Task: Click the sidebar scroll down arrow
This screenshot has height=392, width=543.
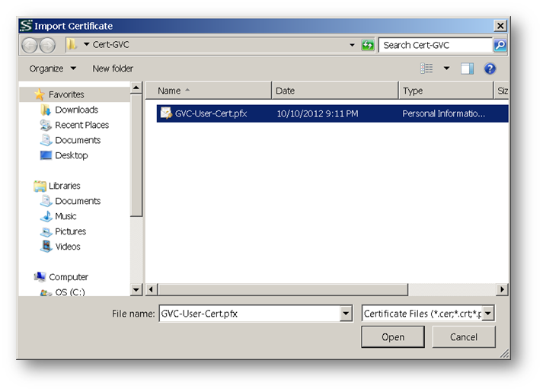Action: click(136, 289)
